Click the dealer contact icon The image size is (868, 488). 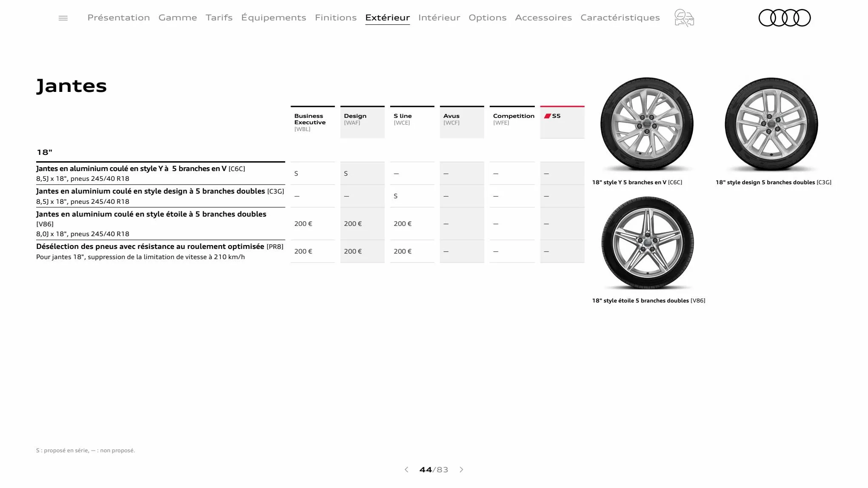pyautogui.click(x=684, y=18)
